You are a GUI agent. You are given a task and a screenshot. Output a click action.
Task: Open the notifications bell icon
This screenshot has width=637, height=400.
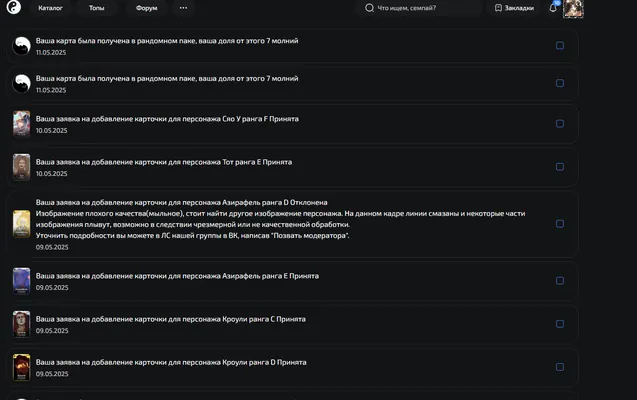552,8
